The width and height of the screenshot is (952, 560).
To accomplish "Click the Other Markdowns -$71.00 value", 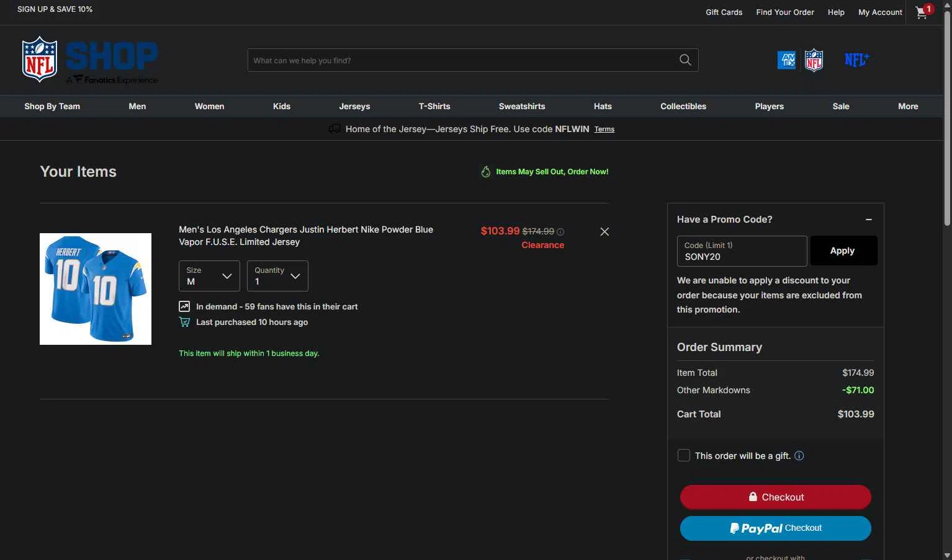I will (x=858, y=390).
